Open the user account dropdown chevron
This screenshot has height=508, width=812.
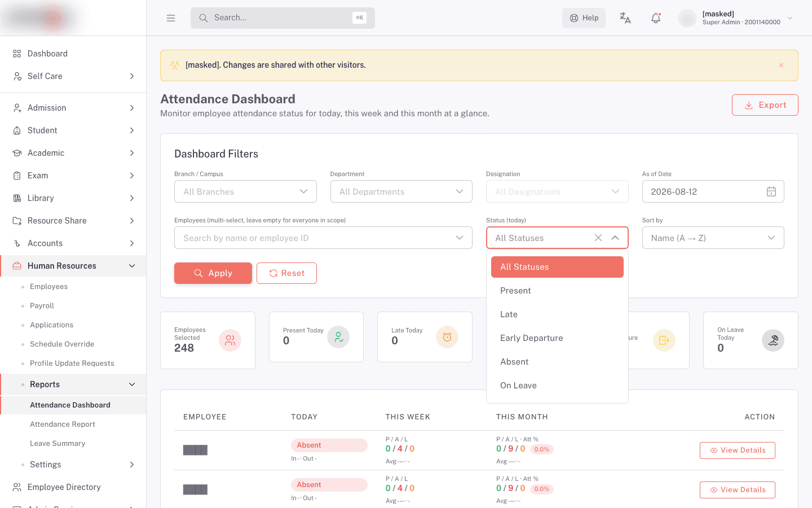(x=790, y=18)
